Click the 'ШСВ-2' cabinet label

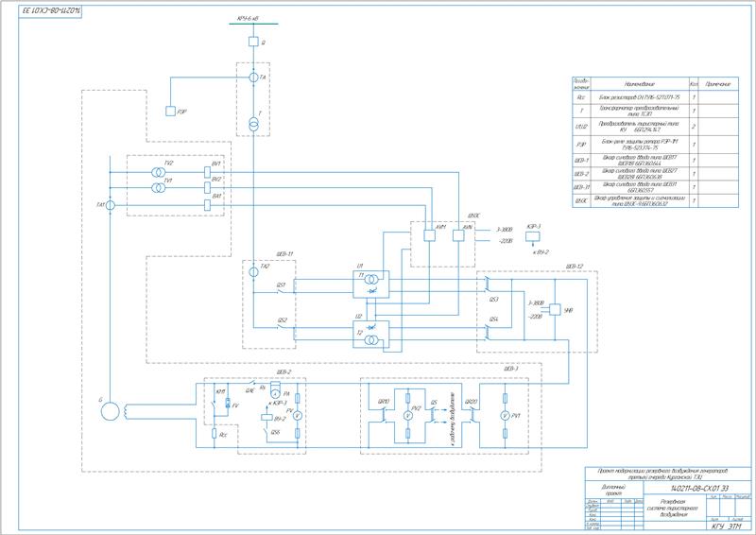285,371
